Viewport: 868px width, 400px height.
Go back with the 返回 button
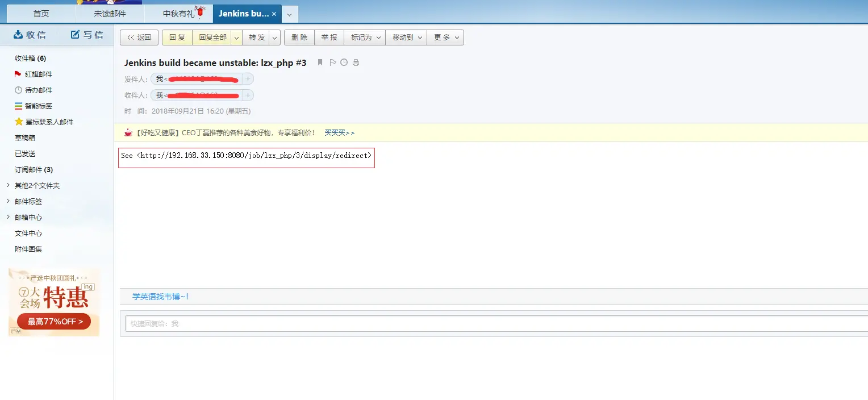point(139,37)
